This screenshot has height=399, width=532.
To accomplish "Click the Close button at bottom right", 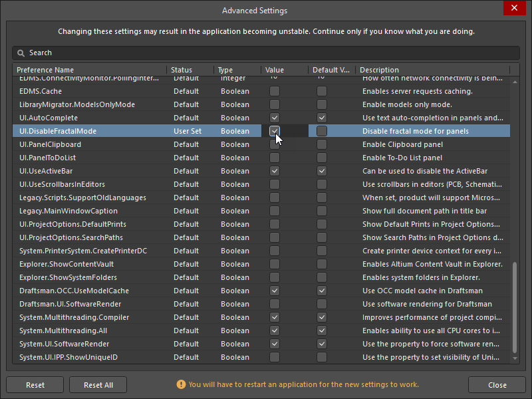I will (497, 384).
